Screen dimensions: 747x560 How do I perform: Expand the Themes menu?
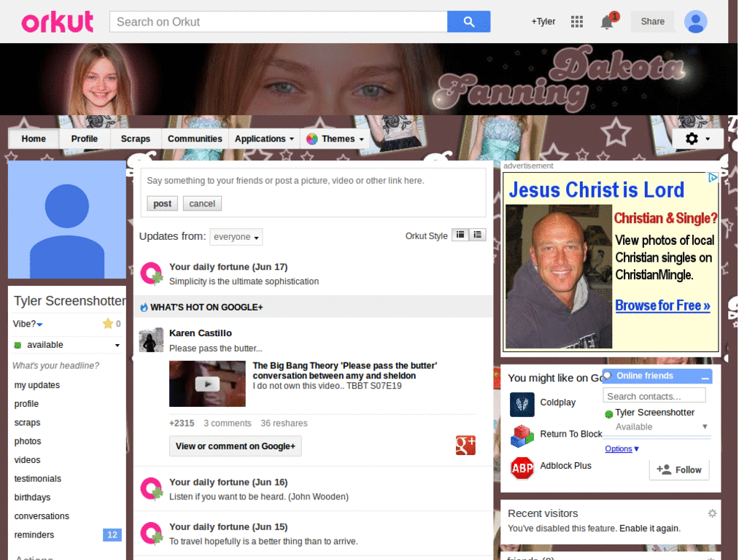336,139
